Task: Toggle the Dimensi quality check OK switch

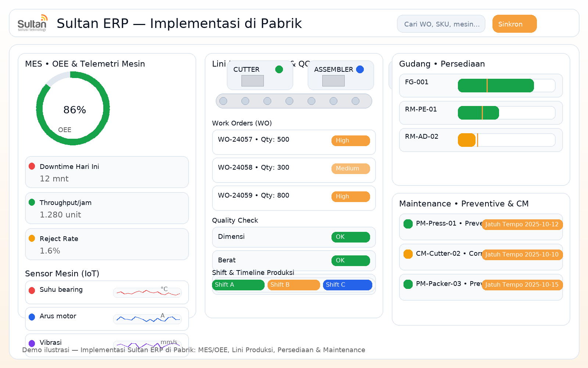Action: pyautogui.click(x=351, y=237)
